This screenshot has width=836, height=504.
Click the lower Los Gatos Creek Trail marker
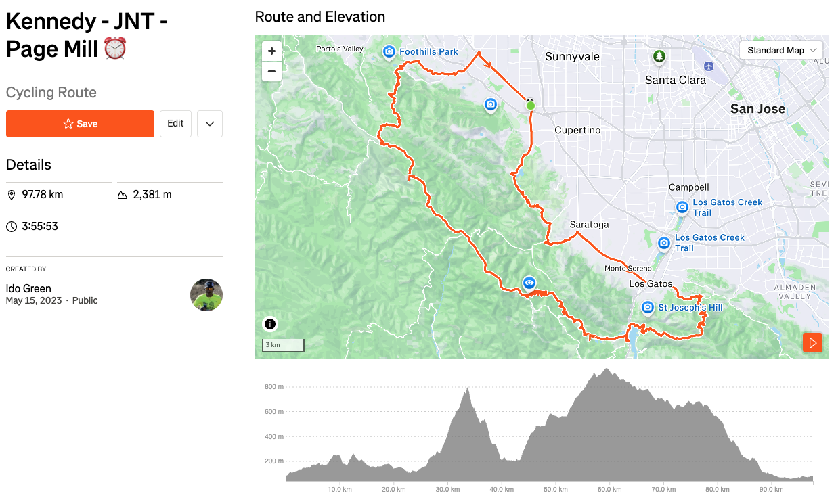click(664, 242)
